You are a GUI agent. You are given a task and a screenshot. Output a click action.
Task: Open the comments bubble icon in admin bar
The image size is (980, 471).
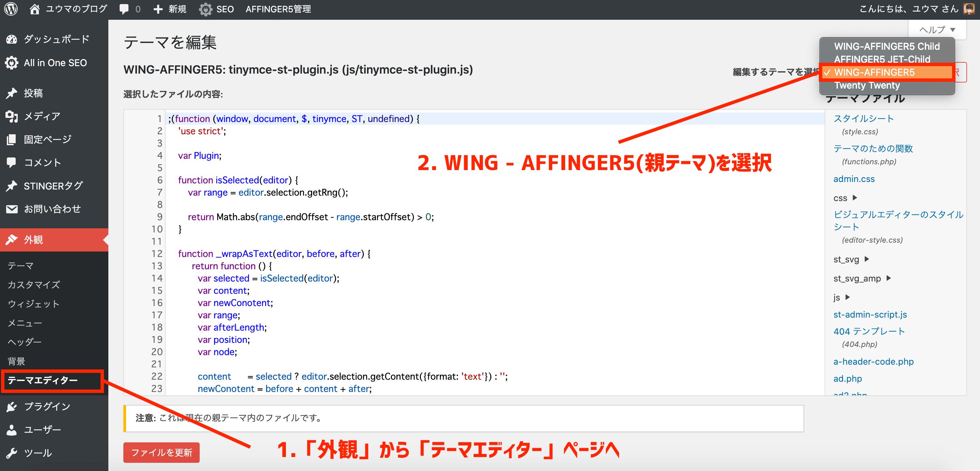pos(124,9)
